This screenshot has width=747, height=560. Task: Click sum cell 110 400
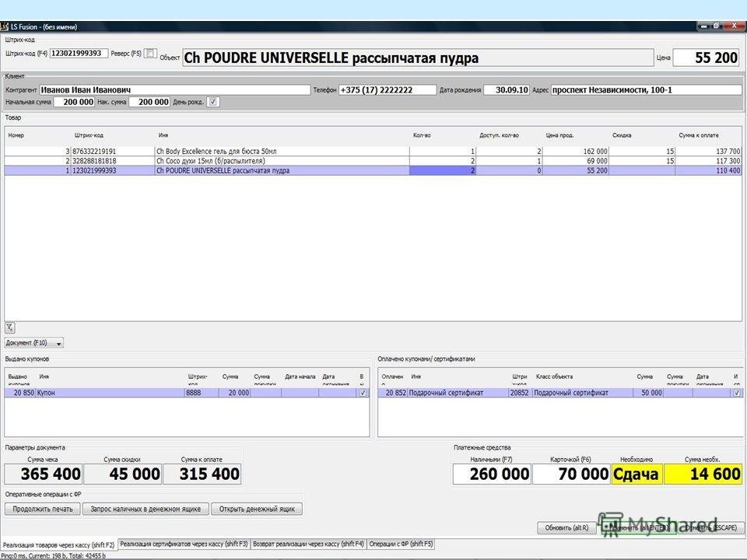(x=708, y=170)
